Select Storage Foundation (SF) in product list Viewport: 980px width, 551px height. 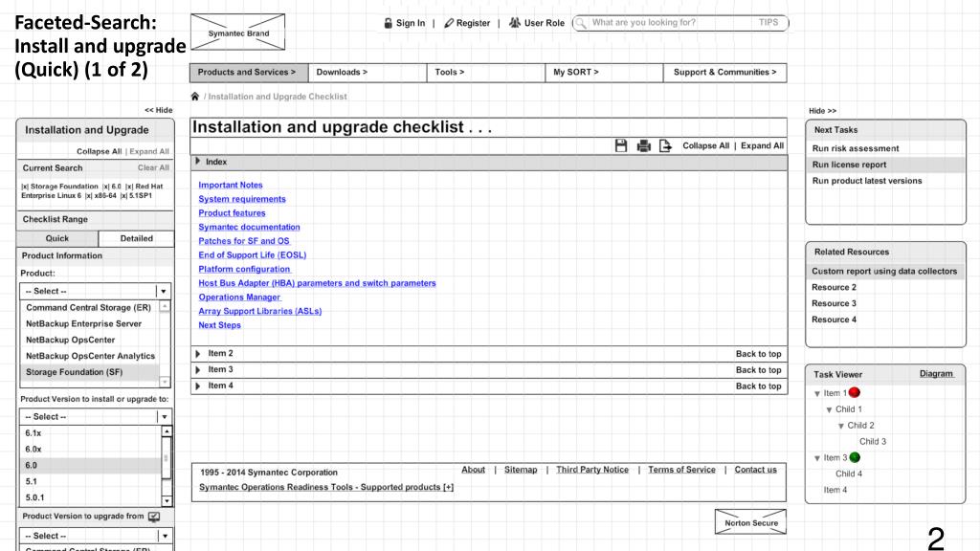91,372
